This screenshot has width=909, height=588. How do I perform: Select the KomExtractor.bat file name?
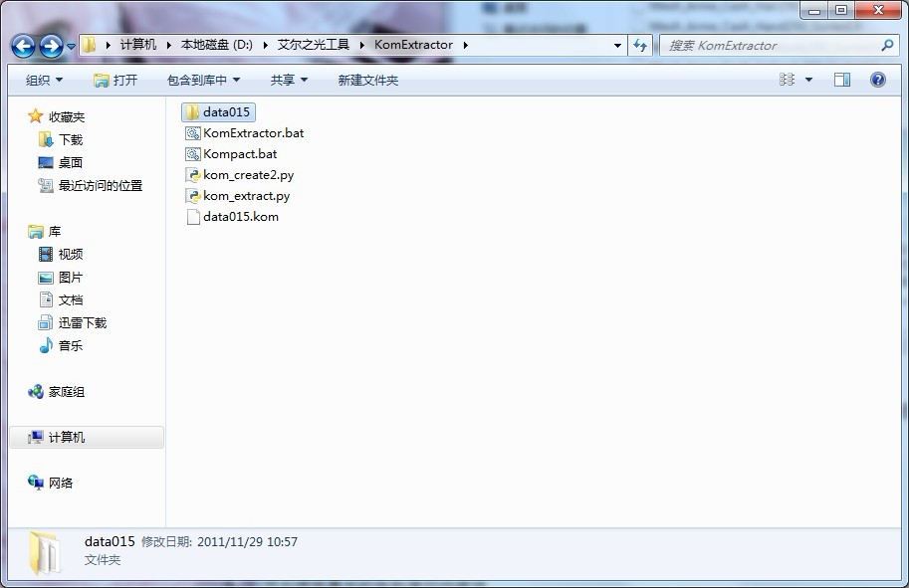pyautogui.click(x=253, y=133)
